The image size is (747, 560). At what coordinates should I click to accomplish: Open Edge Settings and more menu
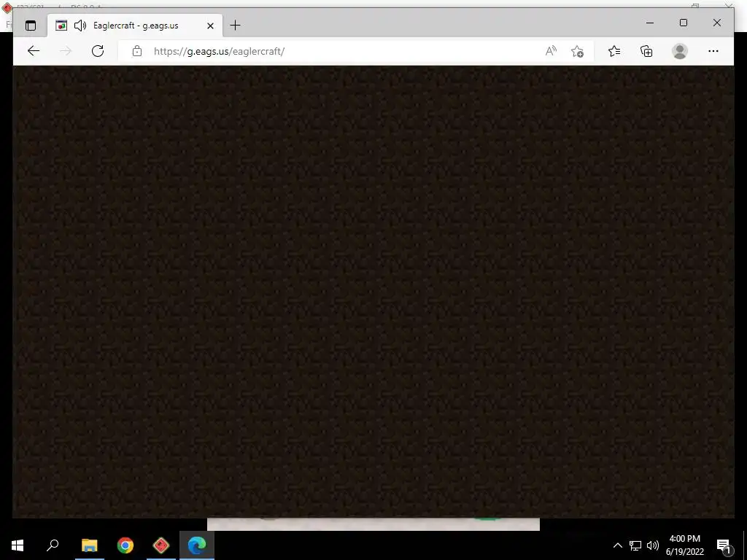(x=713, y=51)
